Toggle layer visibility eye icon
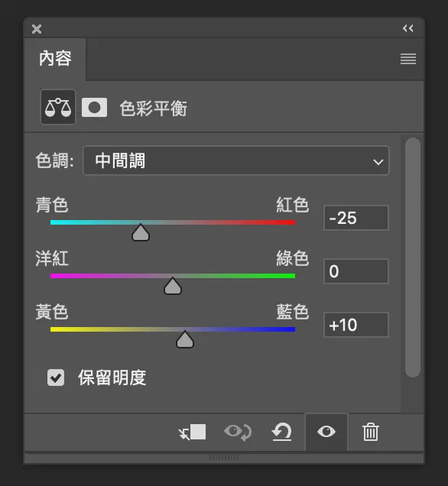This screenshot has height=486, width=448. pos(326,432)
